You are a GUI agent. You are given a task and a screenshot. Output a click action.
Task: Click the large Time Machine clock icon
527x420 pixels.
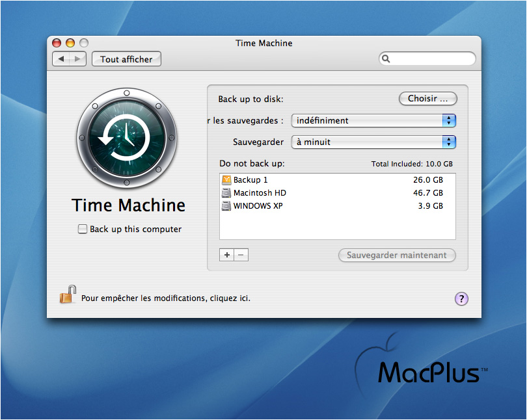(127, 138)
